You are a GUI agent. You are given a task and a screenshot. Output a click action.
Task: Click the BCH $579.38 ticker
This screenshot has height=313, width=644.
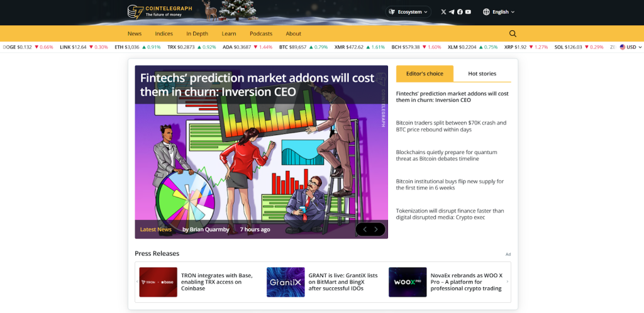click(x=416, y=47)
